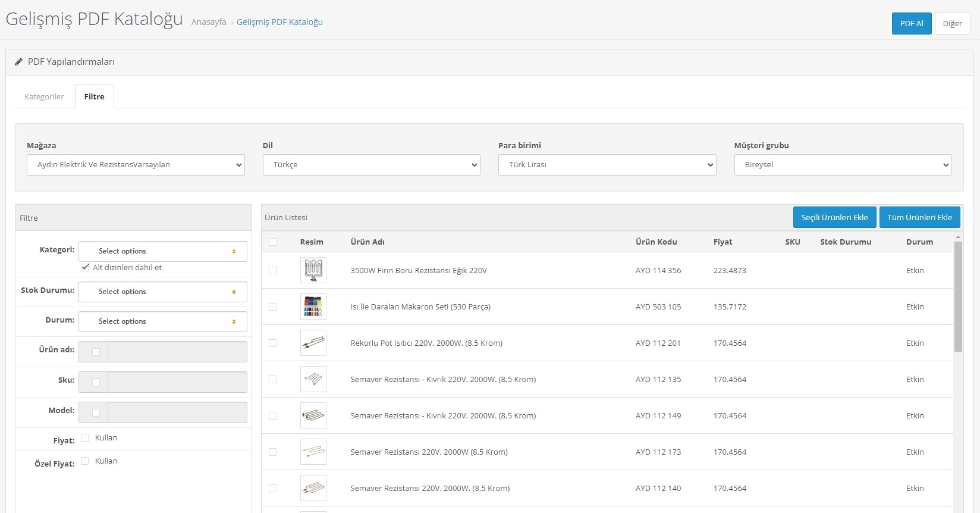The image size is (980, 513).
Task: Select checkbox for Isı İle Daralan Makaron Seti
Action: click(x=273, y=306)
